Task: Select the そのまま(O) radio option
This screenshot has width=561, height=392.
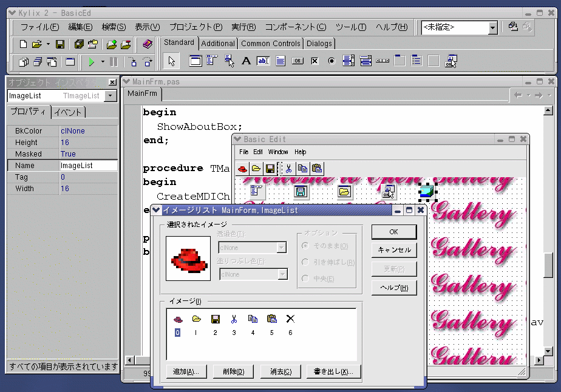Action: 305,246
